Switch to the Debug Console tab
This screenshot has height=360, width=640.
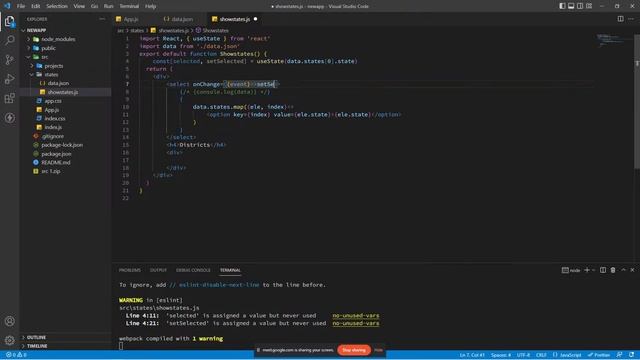pyautogui.click(x=193, y=270)
